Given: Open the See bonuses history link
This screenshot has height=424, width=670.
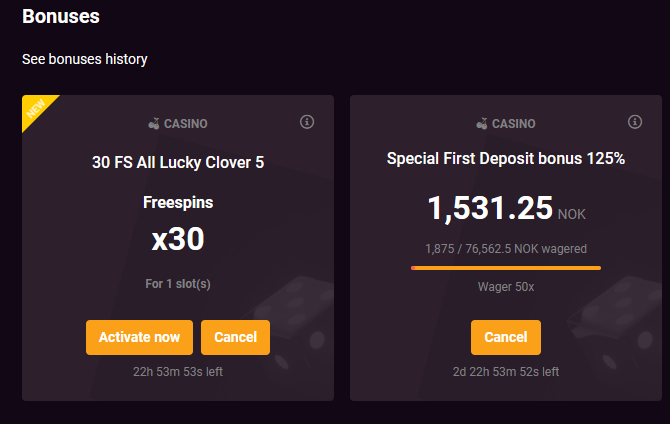Looking at the screenshot, I should (85, 59).
